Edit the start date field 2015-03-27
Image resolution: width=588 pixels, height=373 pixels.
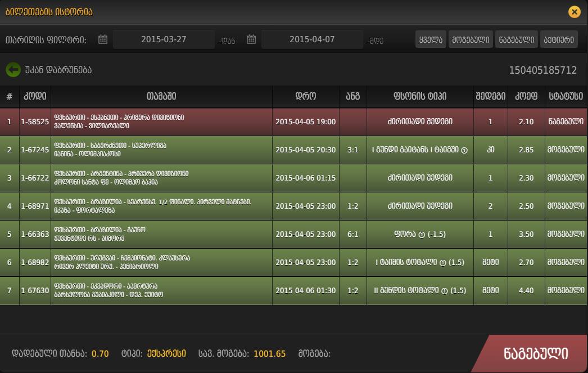point(164,39)
